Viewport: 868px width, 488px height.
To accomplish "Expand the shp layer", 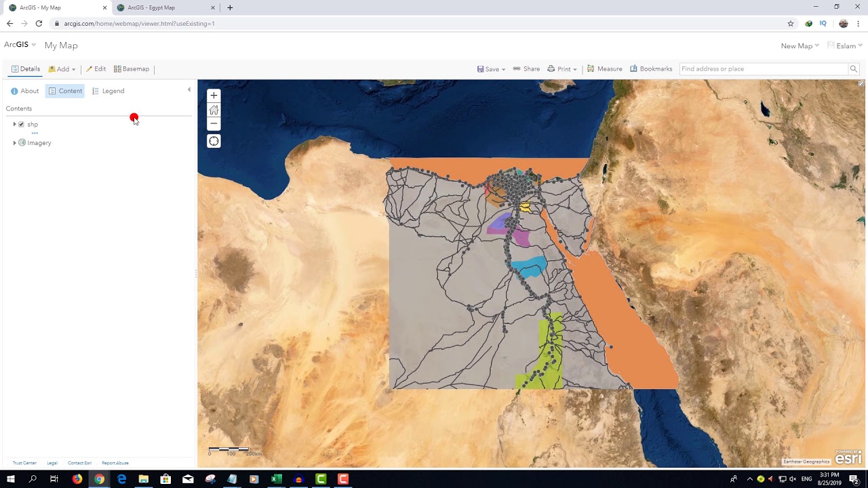I will 14,125.
